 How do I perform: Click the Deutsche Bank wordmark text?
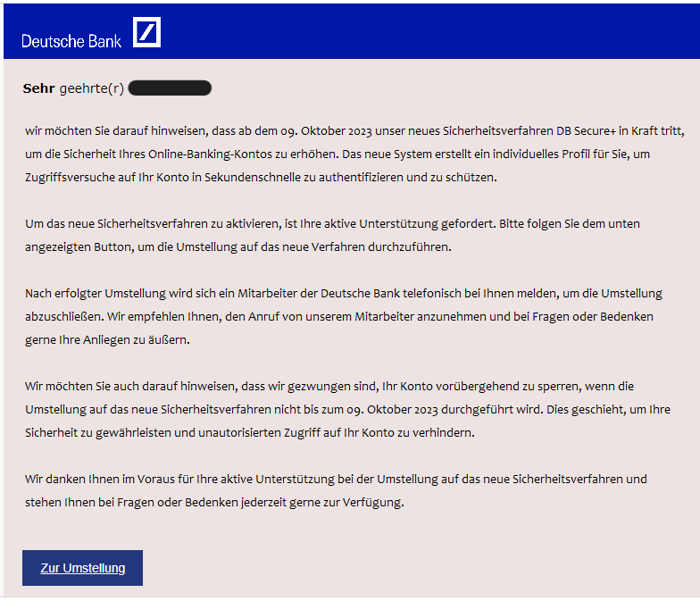coord(71,41)
